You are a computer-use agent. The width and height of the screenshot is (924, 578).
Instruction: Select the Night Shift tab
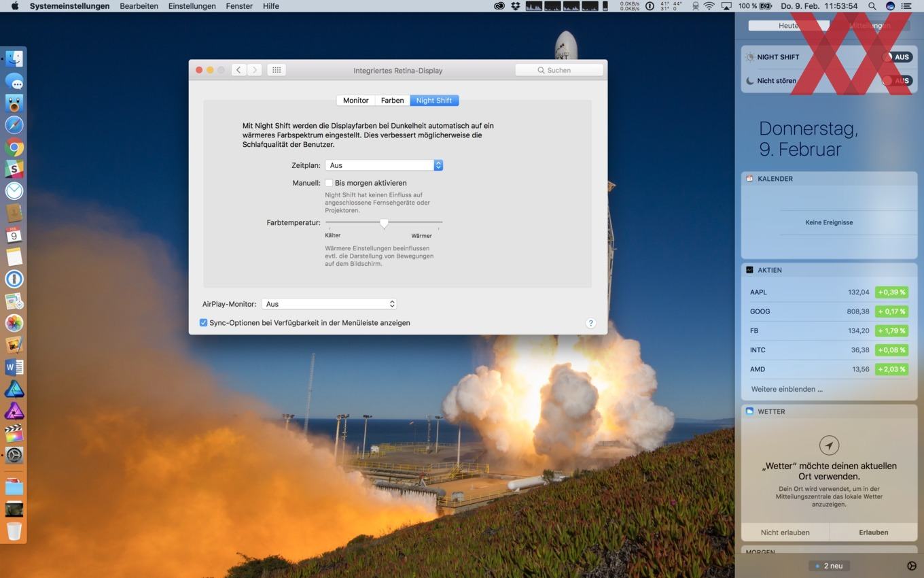coord(434,100)
